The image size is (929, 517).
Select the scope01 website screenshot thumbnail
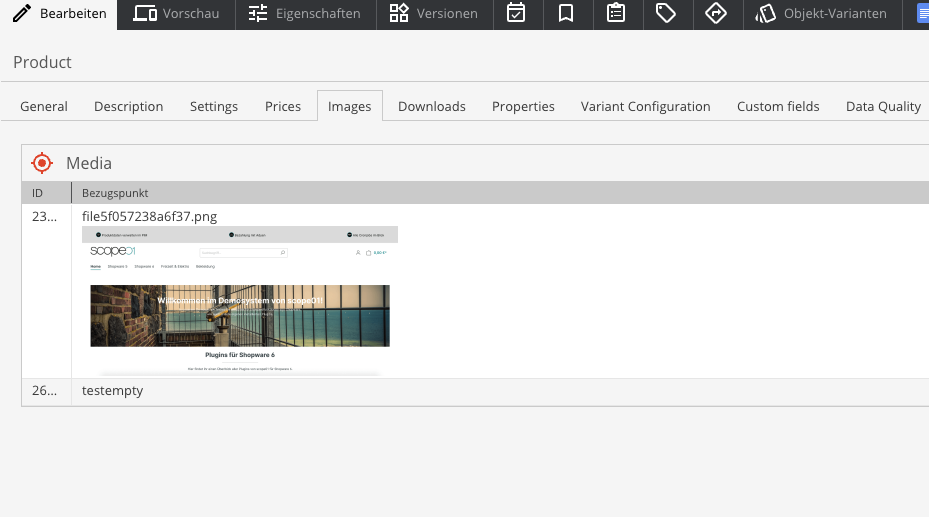pos(240,301)
